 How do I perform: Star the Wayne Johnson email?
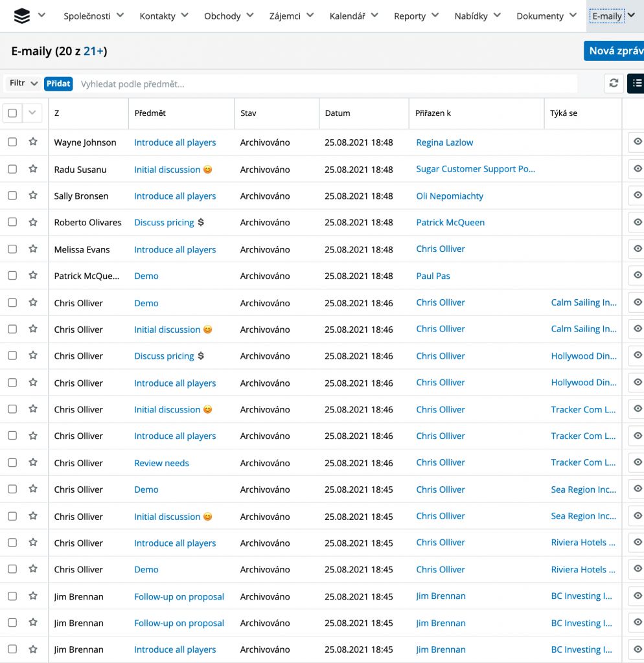pyautogui.click(x=33, y=142)
